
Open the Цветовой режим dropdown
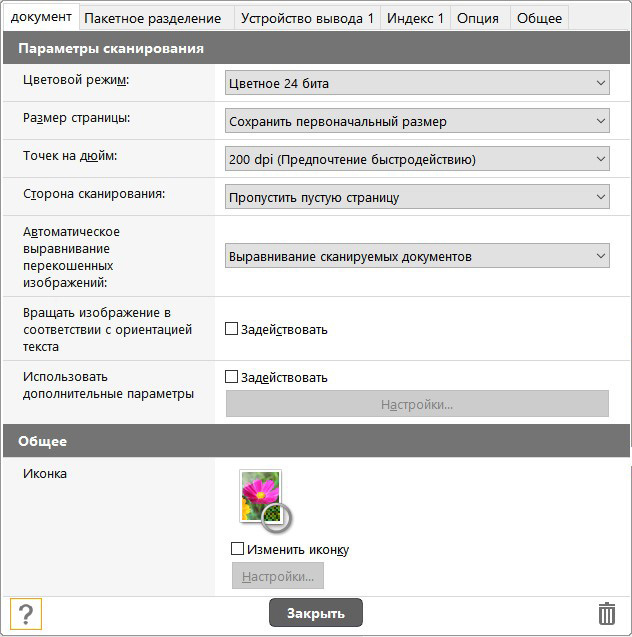tap(417, 83)
